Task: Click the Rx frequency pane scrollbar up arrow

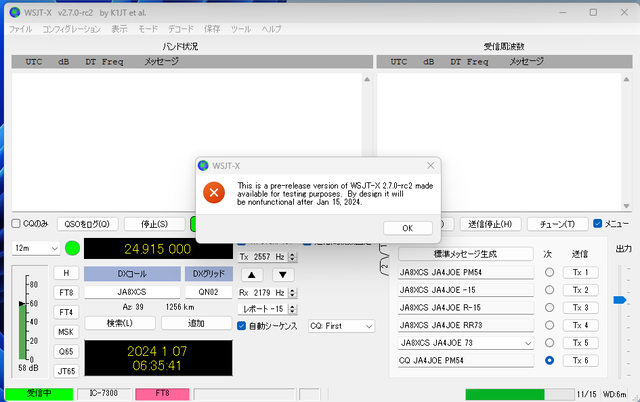Action: (x=626, y=79)
